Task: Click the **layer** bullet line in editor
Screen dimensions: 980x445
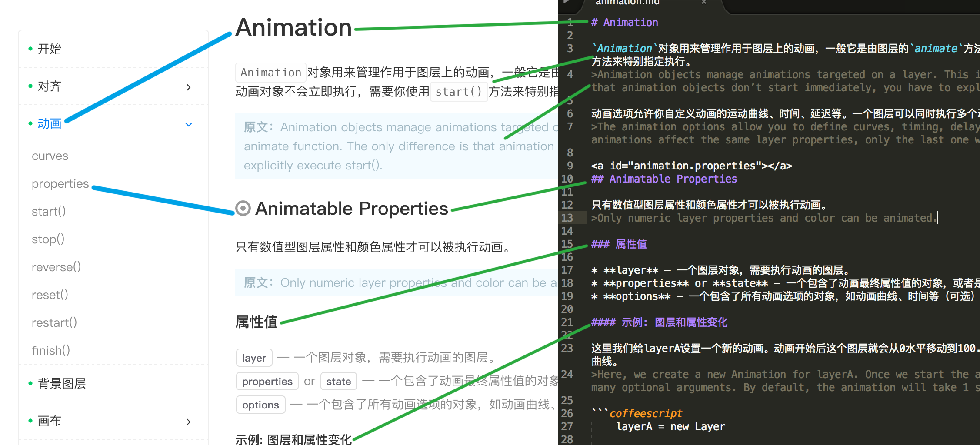Action: coord(720,270)
